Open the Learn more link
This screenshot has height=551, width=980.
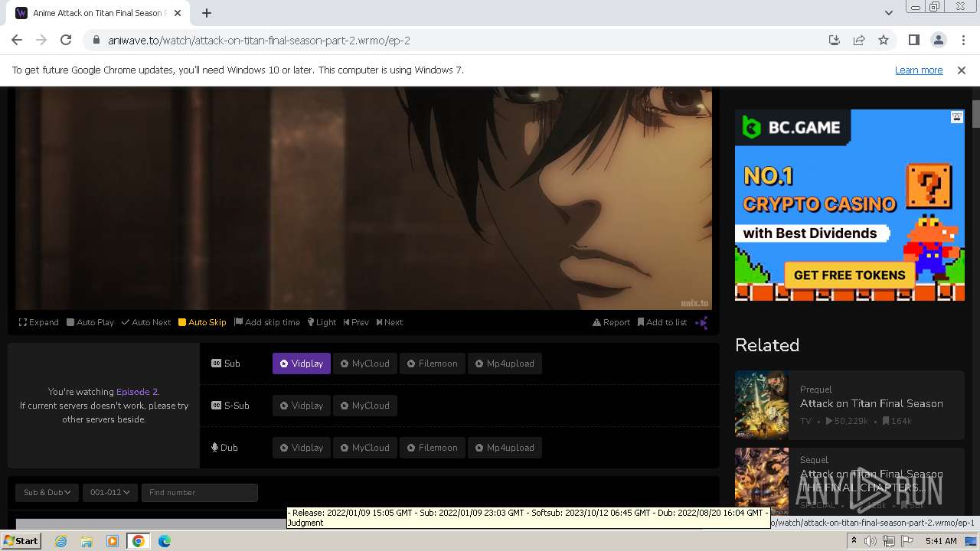coord(919,70)
